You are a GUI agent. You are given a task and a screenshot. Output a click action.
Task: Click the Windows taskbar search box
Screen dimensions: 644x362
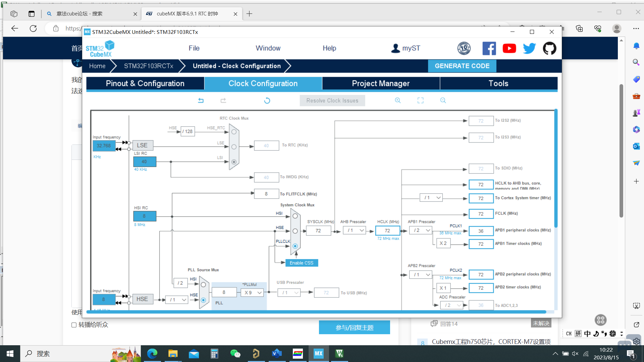[80, 354]
